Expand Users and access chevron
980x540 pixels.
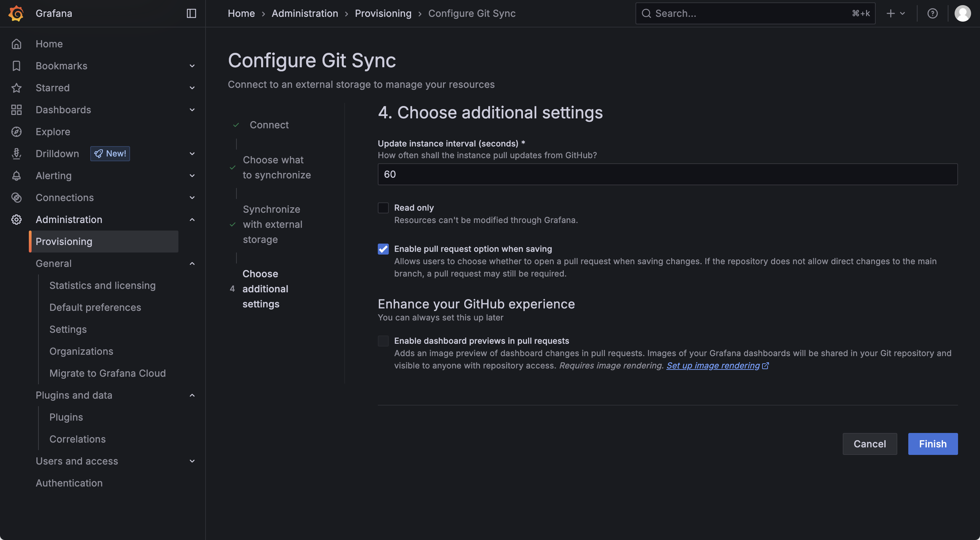[x=192, y=461]
